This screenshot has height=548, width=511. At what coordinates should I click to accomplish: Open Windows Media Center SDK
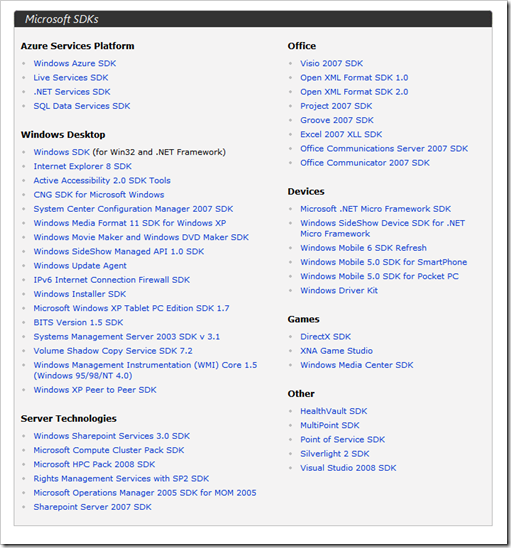[x=357, y=365]
